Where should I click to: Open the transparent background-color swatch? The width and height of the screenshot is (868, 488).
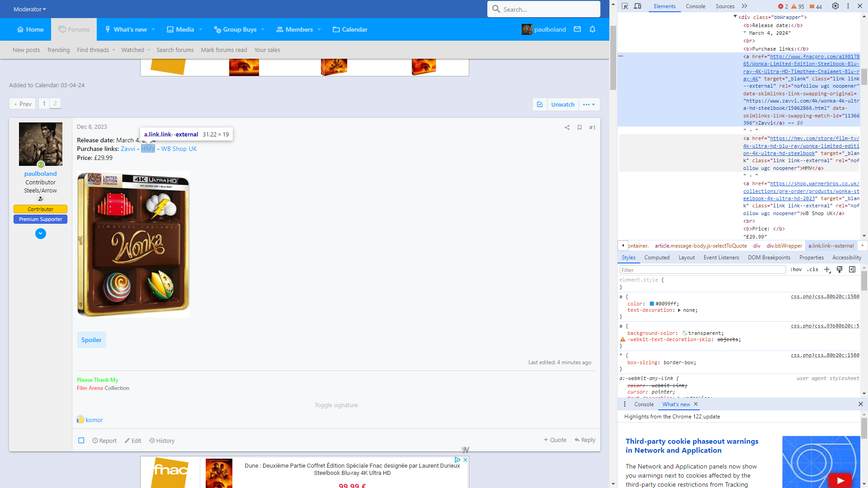click(684, 333)
